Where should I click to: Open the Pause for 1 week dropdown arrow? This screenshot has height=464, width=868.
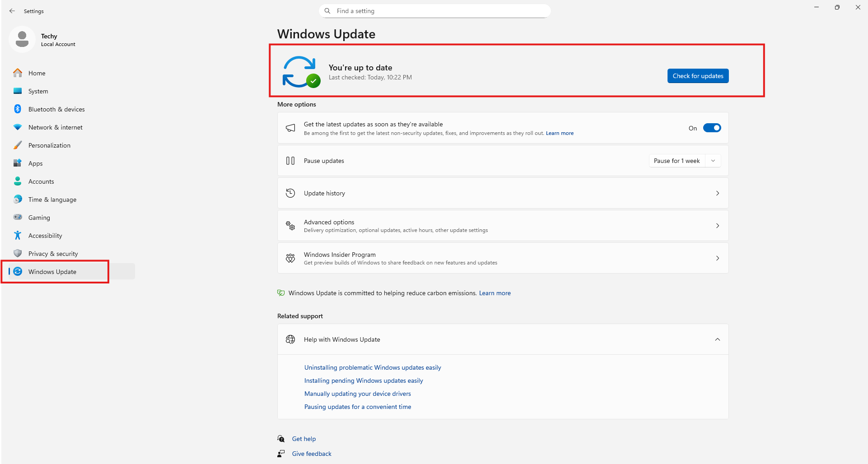point(713,161)
